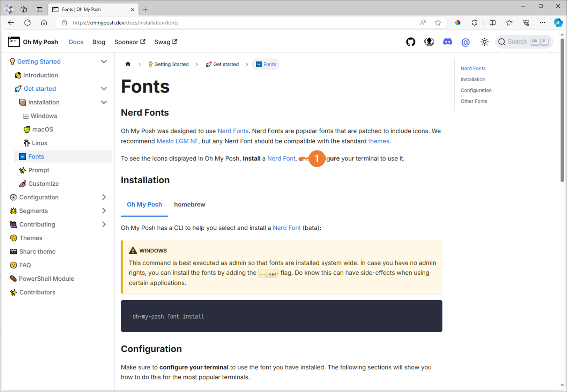Image resolution: width=567 pixels, height=392 pixels.
Task: Open the GitHub repository icon
Action: coord(411,42)
